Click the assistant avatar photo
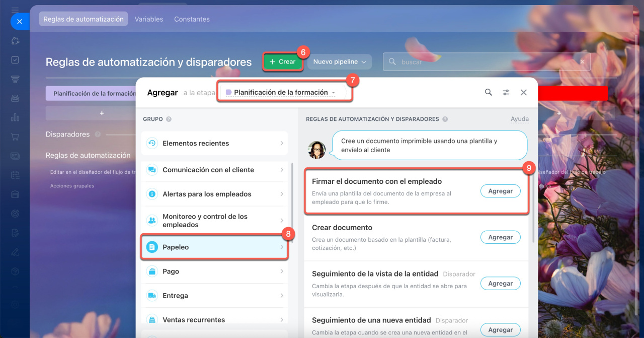This screenshot has width=644, height=338. (x=317, y=150)
